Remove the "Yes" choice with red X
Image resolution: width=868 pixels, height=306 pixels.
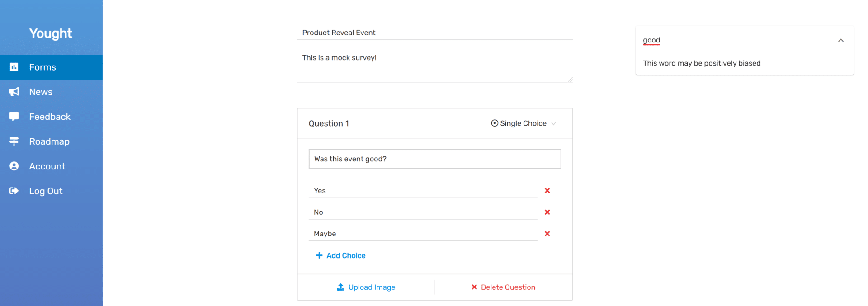tap(547, 191)
